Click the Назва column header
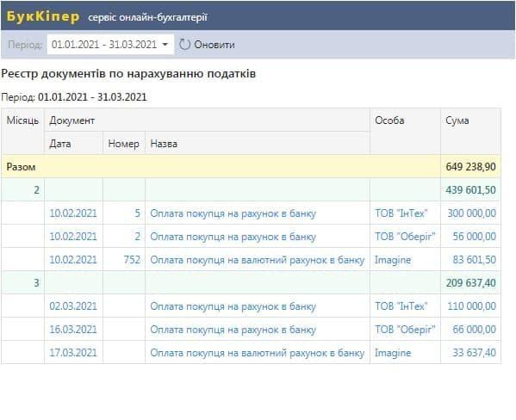 click(164, 144)
